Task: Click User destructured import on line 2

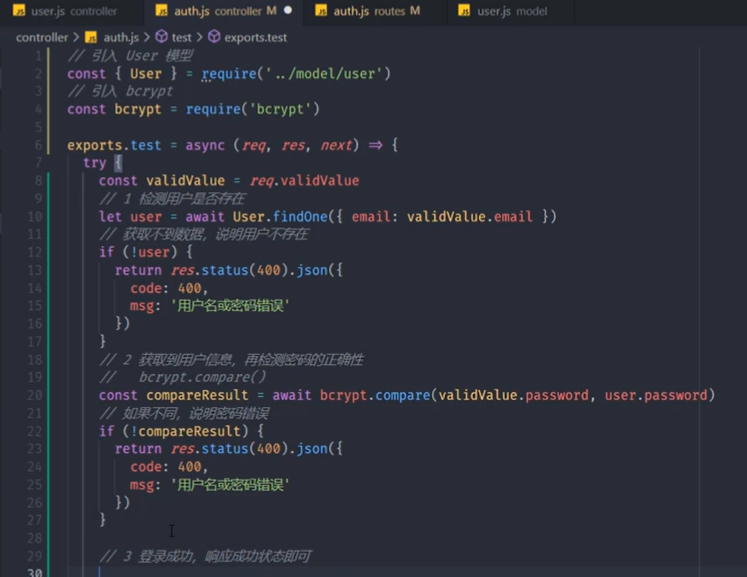Action: coord(146,73)
